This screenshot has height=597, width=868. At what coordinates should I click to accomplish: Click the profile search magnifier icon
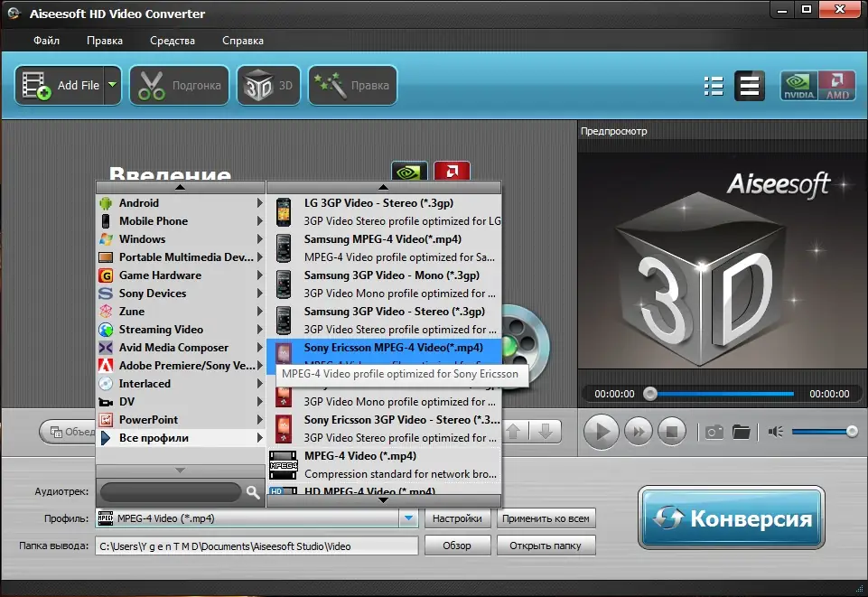click(252, 492)
